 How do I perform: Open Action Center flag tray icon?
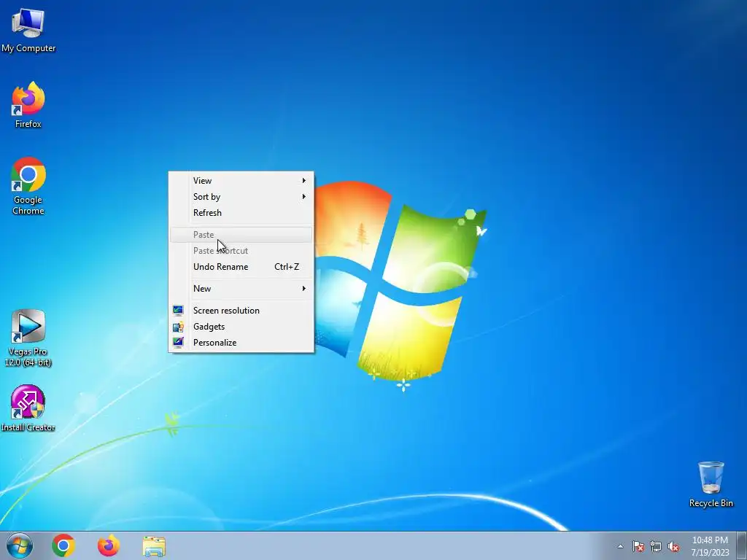638,546
